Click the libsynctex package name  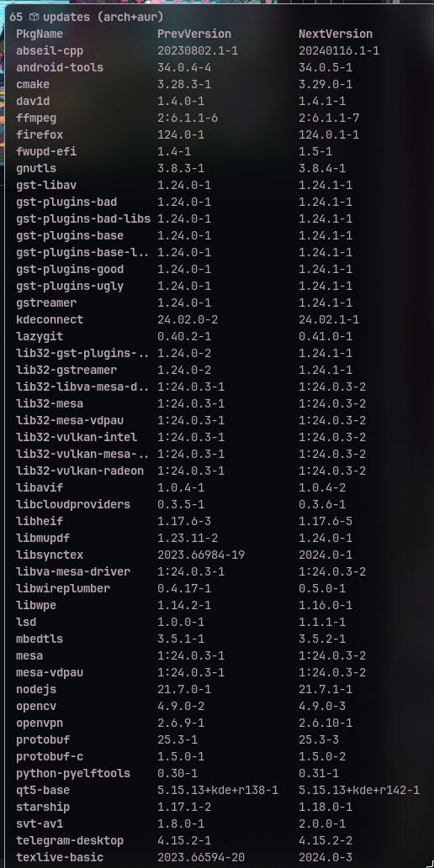50,555
